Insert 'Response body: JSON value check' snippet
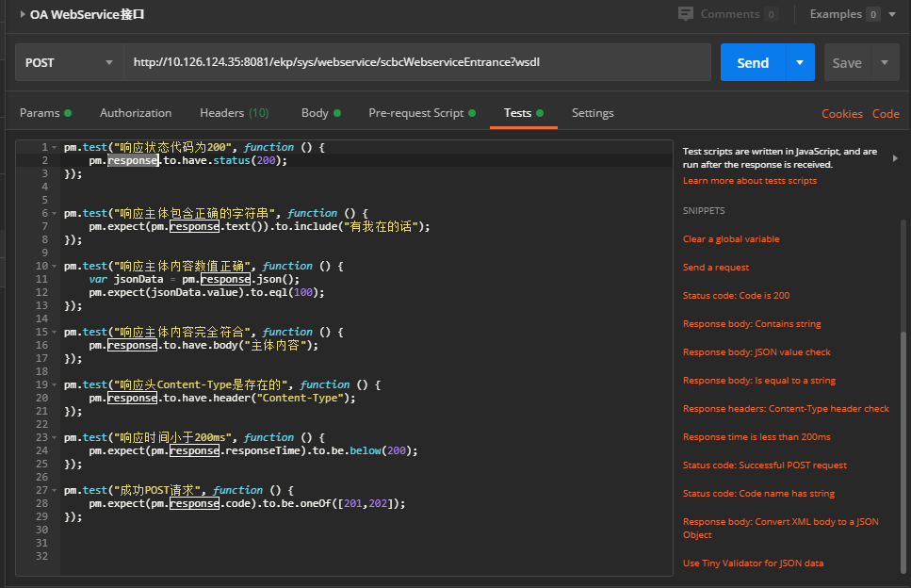Viewport: 911px width, 588px height. (x=756, y=352)
